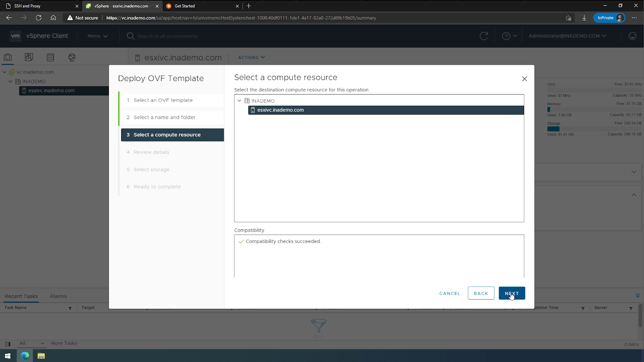Click the BACK button in the wizard
644x362 pixels.
click(x=481, y=293)
